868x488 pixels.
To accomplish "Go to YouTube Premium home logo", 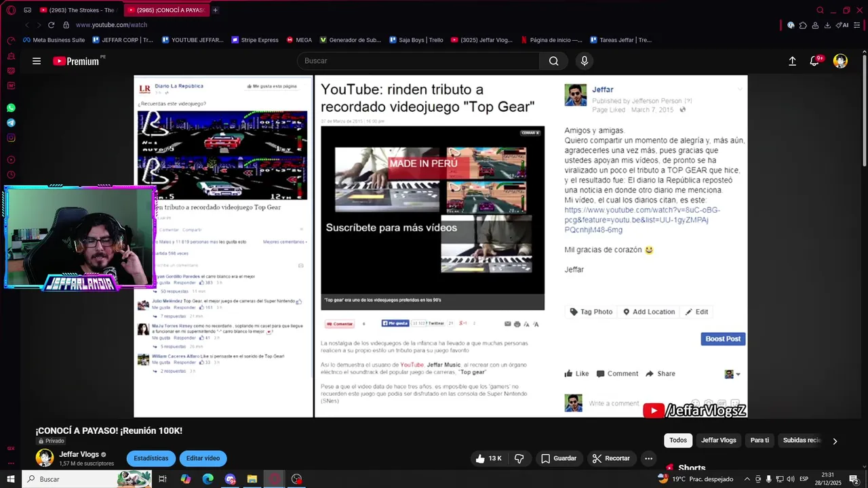I will tap(77, 61).
